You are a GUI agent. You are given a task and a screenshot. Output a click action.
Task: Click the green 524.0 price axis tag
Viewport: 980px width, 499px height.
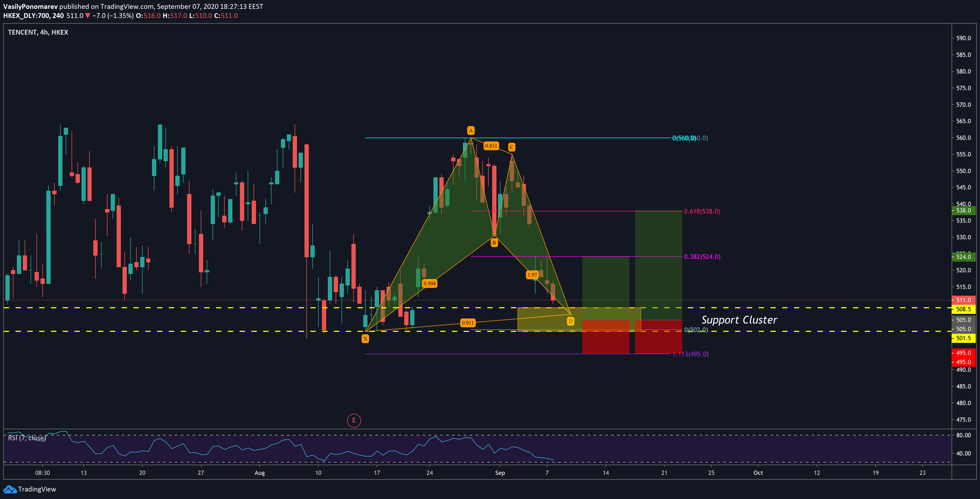click(x=964, y=256)
